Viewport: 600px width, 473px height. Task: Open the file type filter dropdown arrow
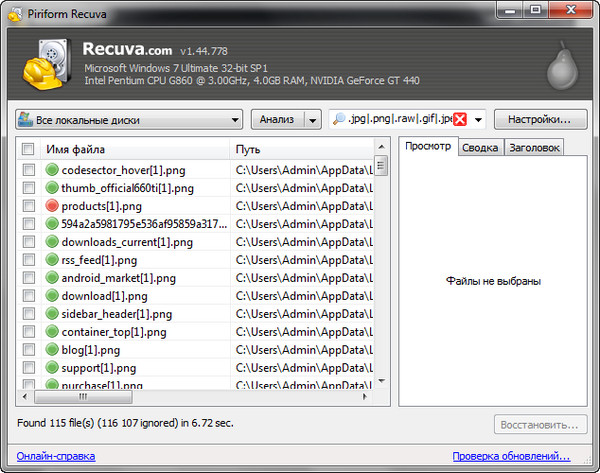coord(478,120)
